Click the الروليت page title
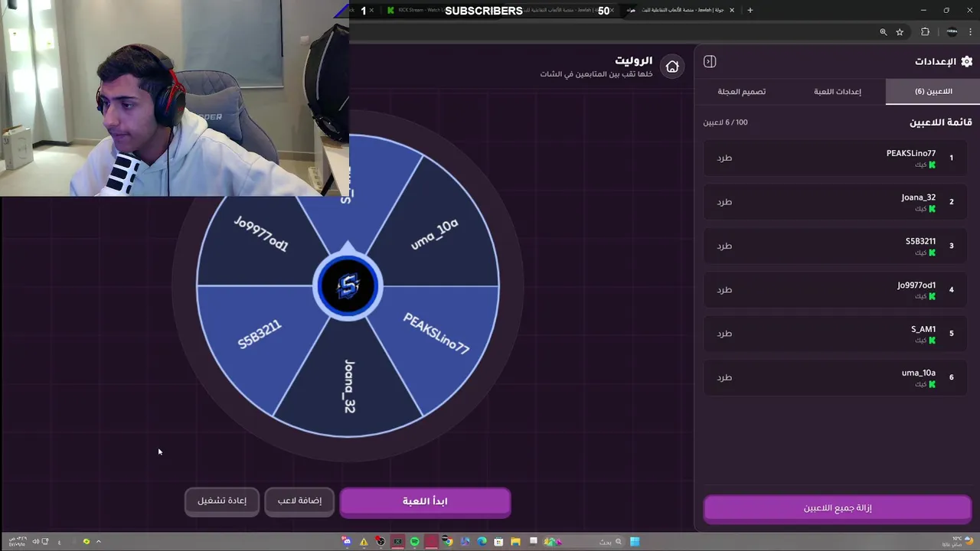This screenshot has width=980, height=551. [x=635, y=60]
